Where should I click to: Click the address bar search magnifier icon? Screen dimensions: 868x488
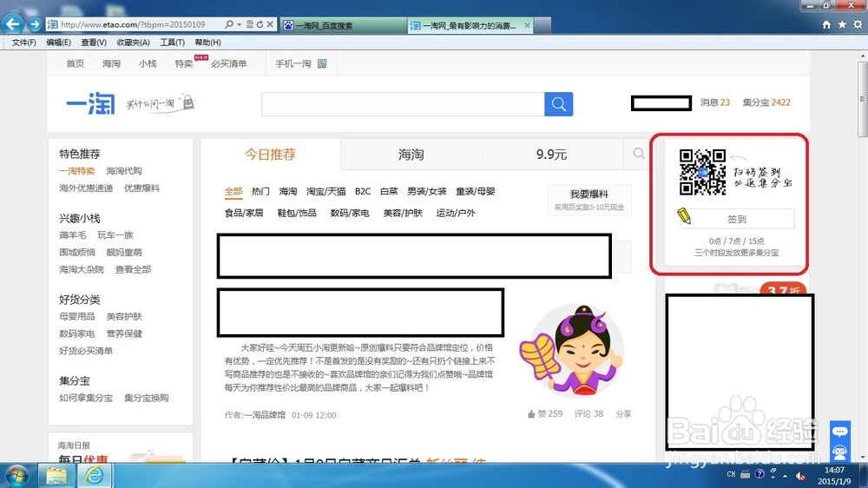click(228, 24)
